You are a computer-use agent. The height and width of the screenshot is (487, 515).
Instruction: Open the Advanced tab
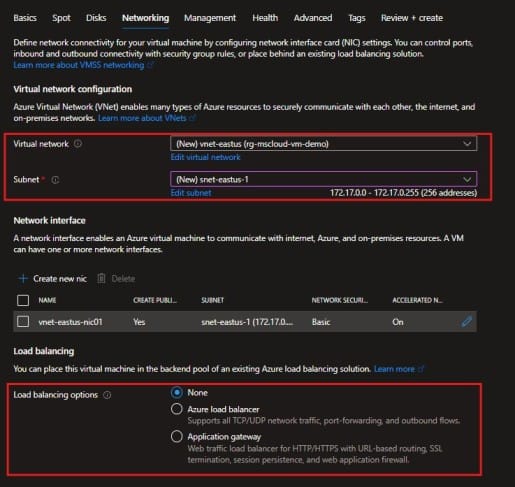[x=313, y=18]
